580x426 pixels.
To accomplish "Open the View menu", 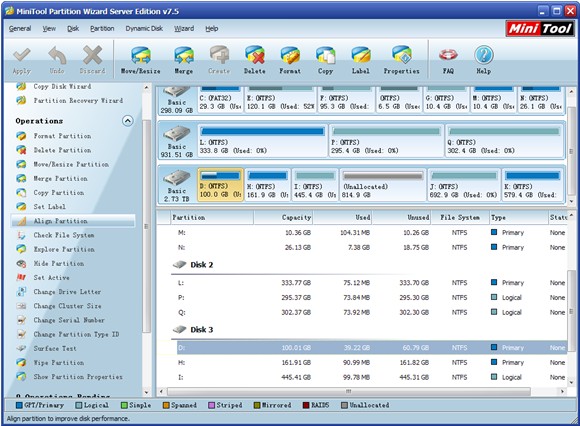I will [49, 28].
